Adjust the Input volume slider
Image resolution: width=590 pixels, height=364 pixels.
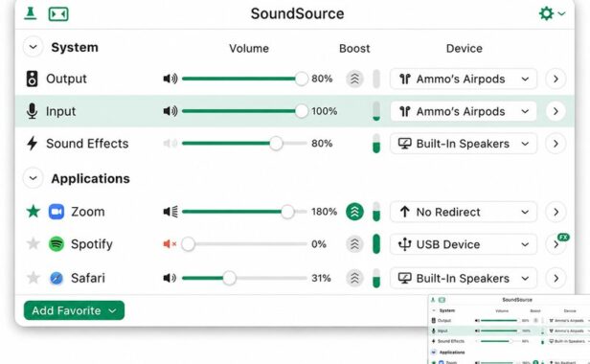244,111
